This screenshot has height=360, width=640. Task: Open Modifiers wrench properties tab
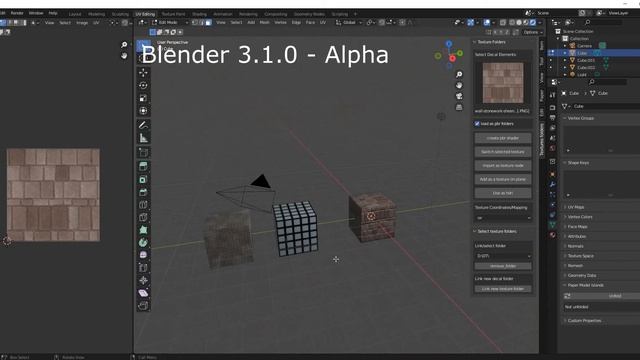552,184
